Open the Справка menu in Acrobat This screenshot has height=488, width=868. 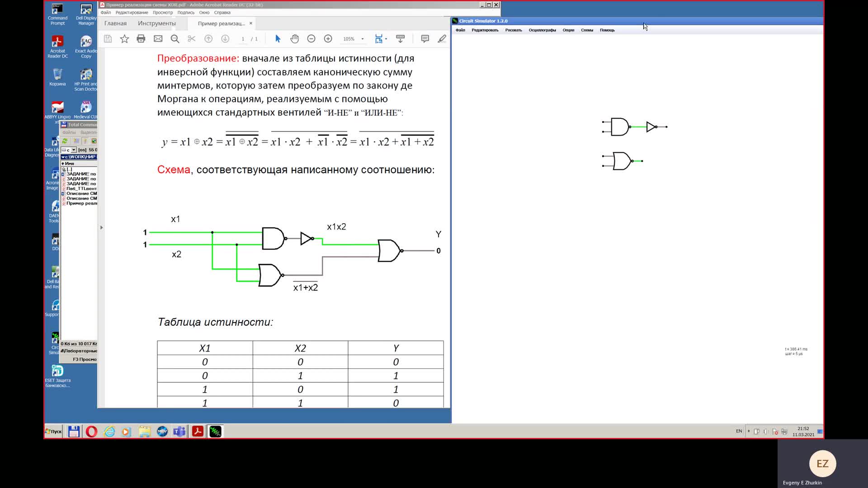pos(222,13)
